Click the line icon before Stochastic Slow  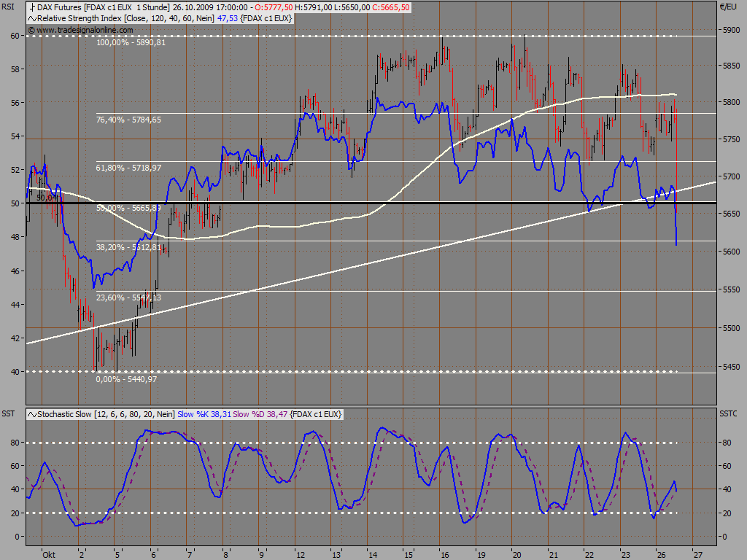click(x=32, y=414)
